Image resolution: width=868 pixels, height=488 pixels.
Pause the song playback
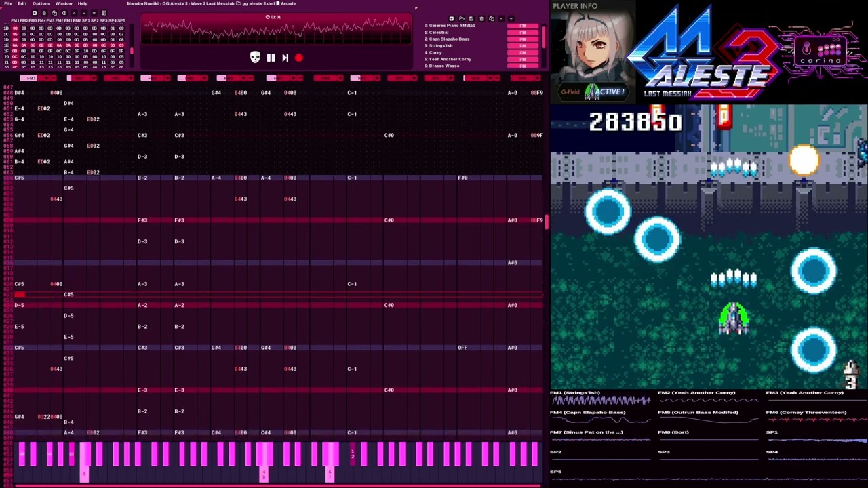(271, 58)
